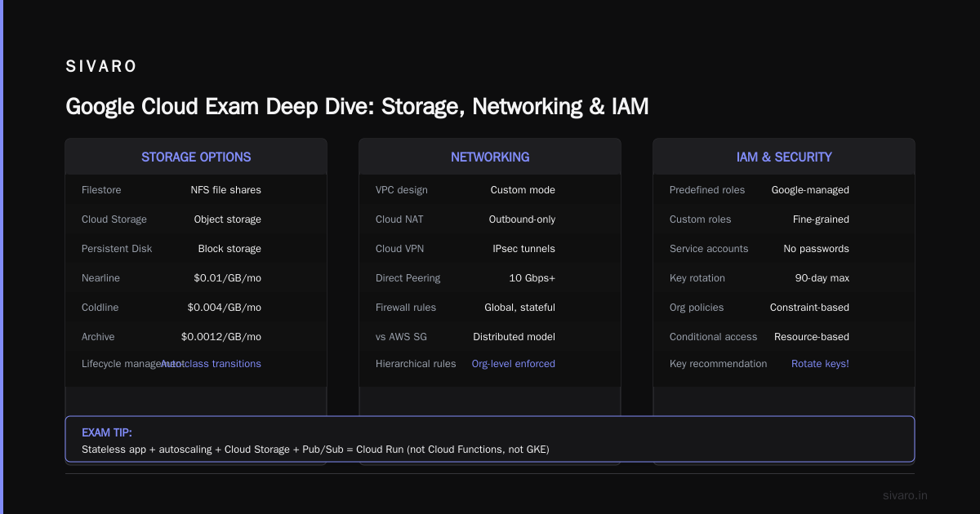Select the Cloud NAT row
Viewport: 980px width, 514px height.
[490, 219]
